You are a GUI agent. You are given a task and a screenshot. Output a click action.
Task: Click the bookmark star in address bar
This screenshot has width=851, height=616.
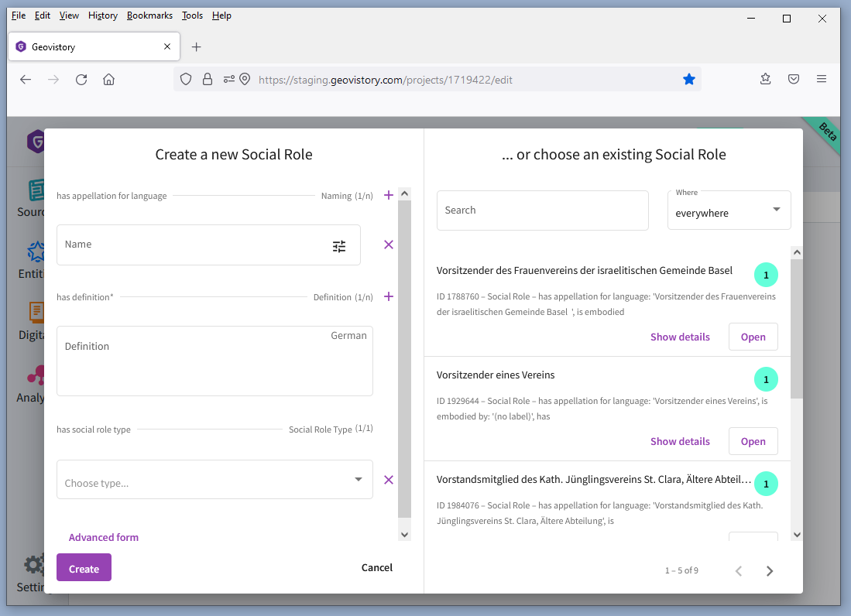point(689,80)
